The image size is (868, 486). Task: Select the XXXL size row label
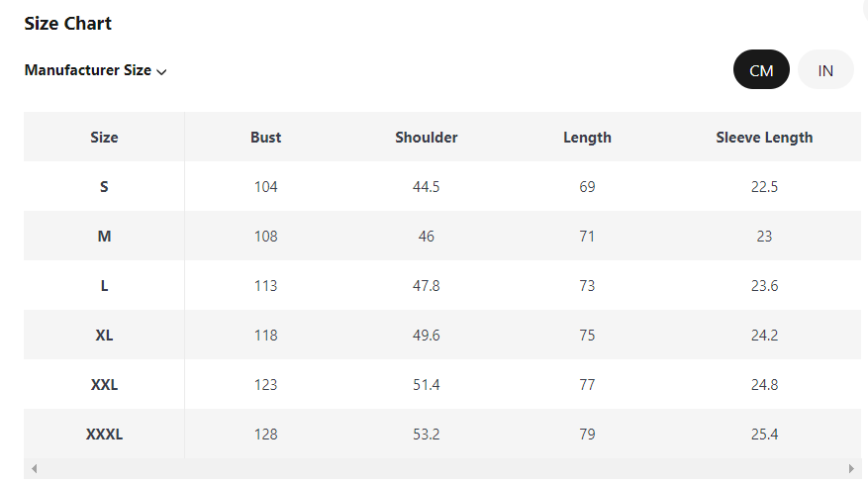click(104, 435)
